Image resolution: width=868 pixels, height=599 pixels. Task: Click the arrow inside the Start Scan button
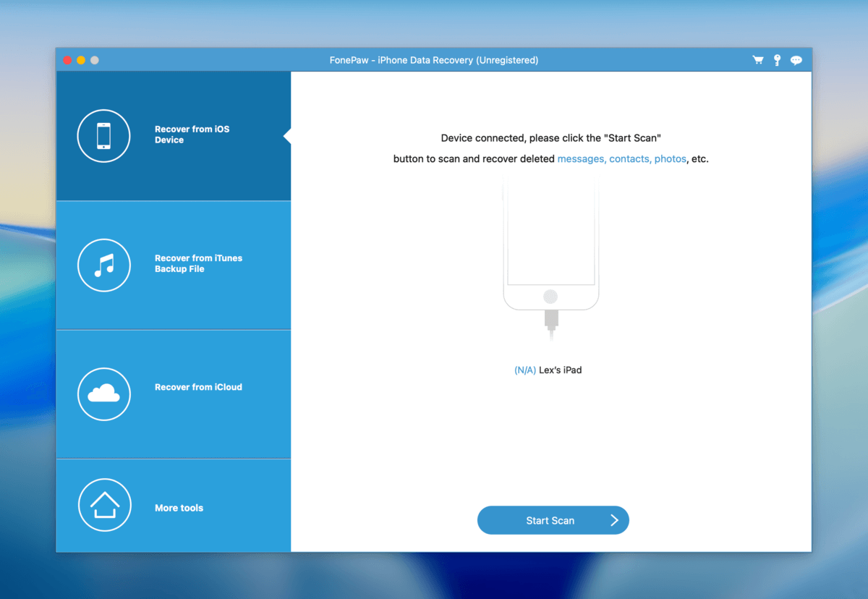pos(613,520)
